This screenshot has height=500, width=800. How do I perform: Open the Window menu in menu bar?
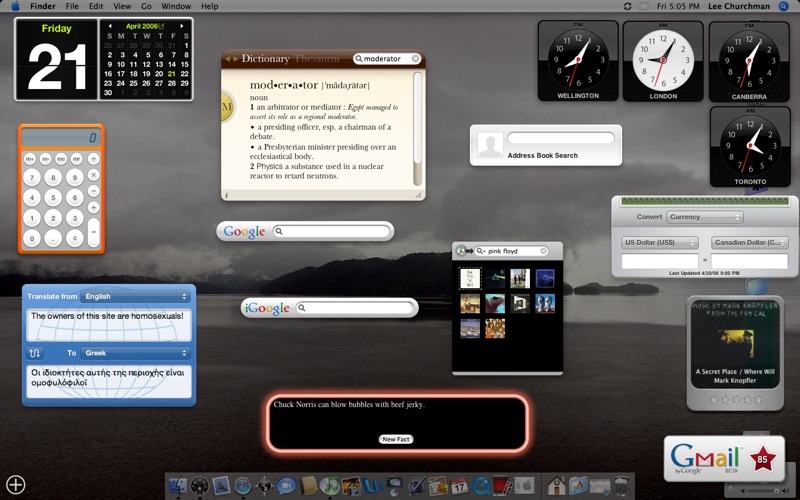point(176,6)
